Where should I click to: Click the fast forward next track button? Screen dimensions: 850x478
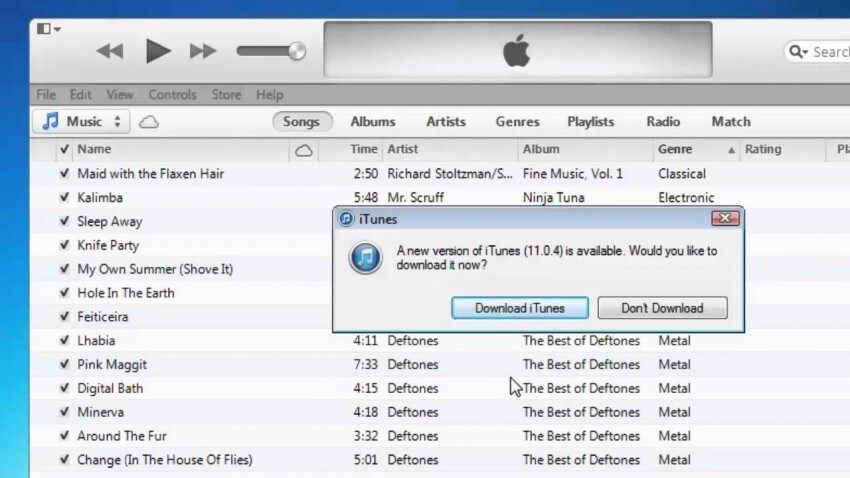click(203, 51)
